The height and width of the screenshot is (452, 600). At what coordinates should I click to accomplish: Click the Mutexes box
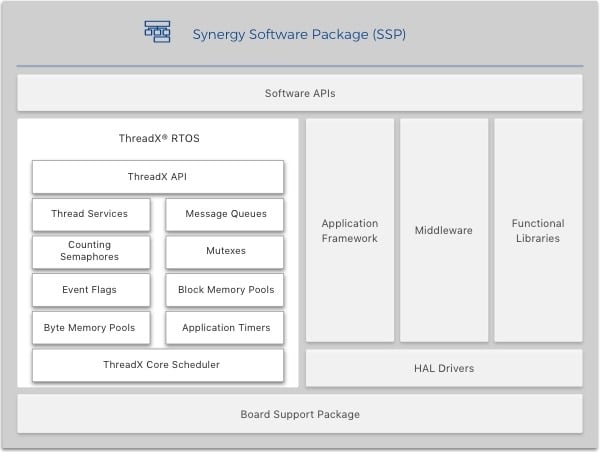[x=225, y=251]
